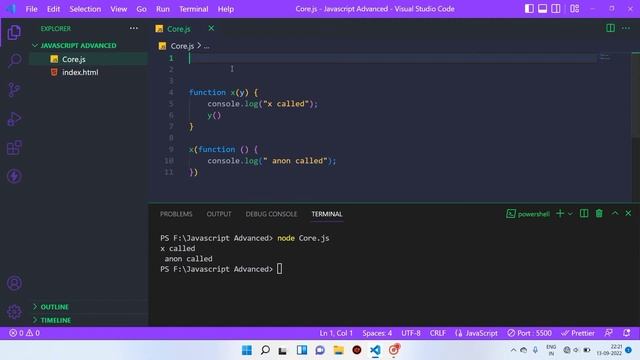Open the Extensions view
640x360 pixels.
tap(14, 147)
